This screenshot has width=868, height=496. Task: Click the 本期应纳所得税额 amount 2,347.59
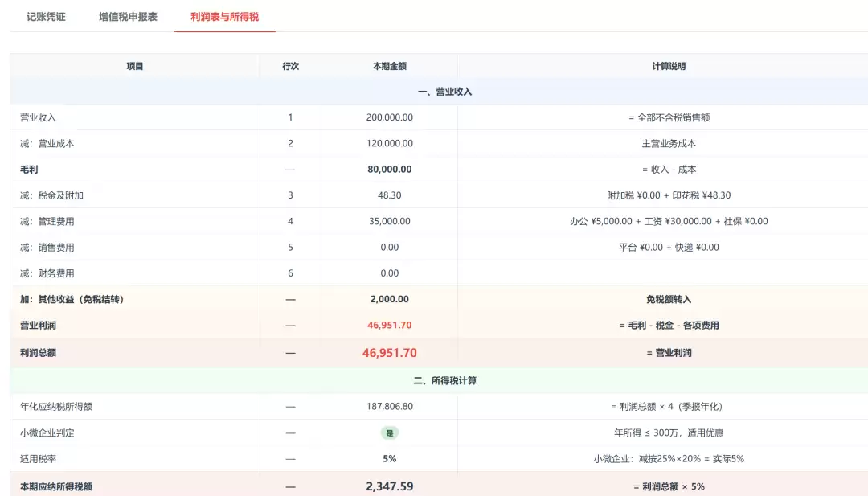pyautogui.click(x=390, y=486)
